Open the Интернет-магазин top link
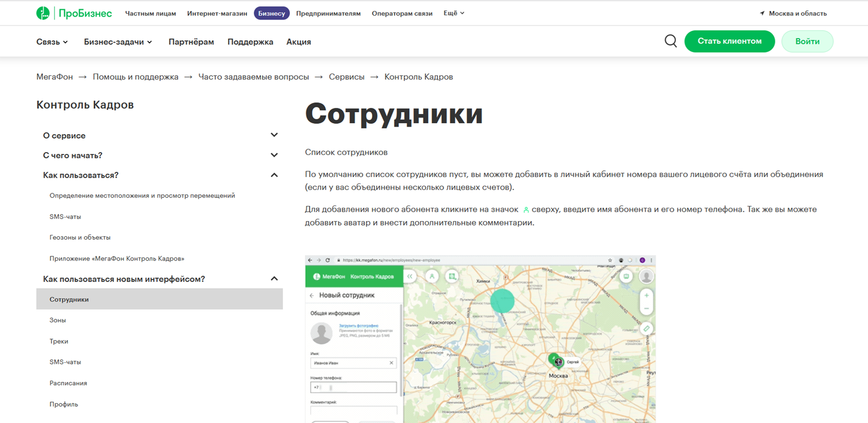Image resolution: width=868 pixels, height=423 pixels. click(217, 13)
